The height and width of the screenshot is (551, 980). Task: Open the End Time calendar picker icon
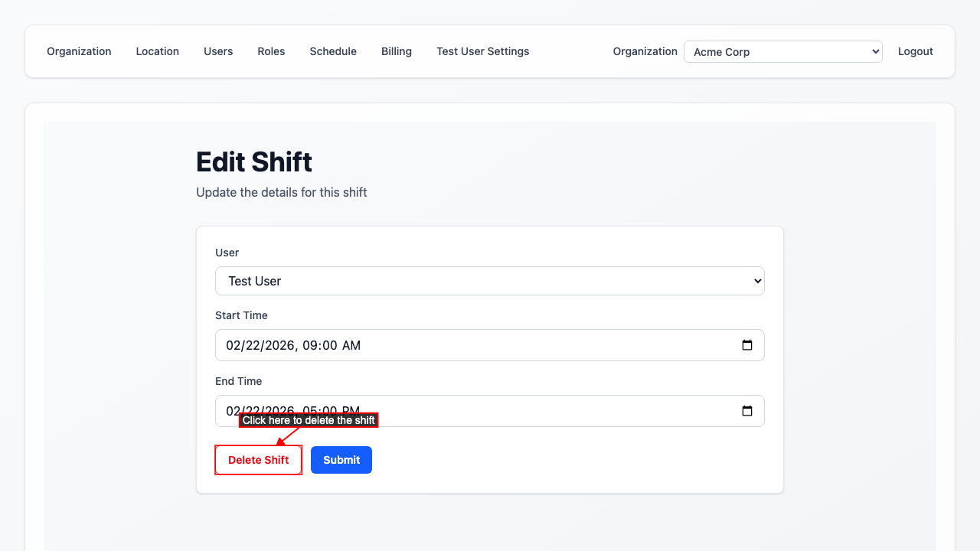click(x=746, y=411)
